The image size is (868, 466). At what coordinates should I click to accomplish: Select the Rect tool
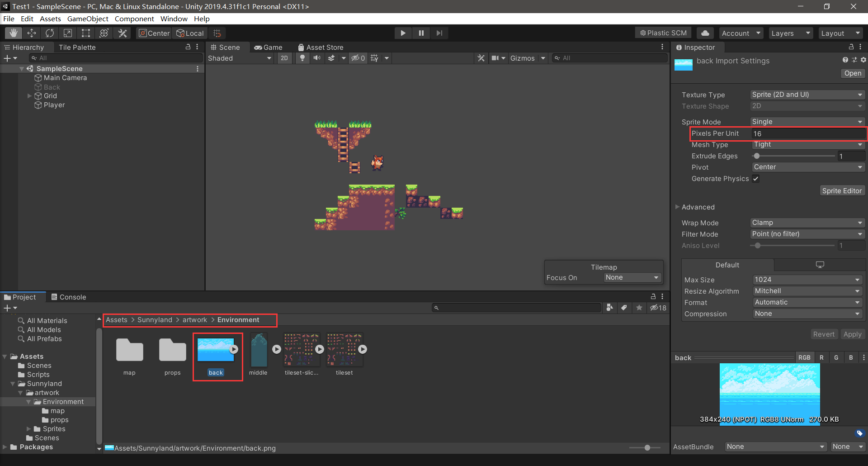click(x=86, y=33)
